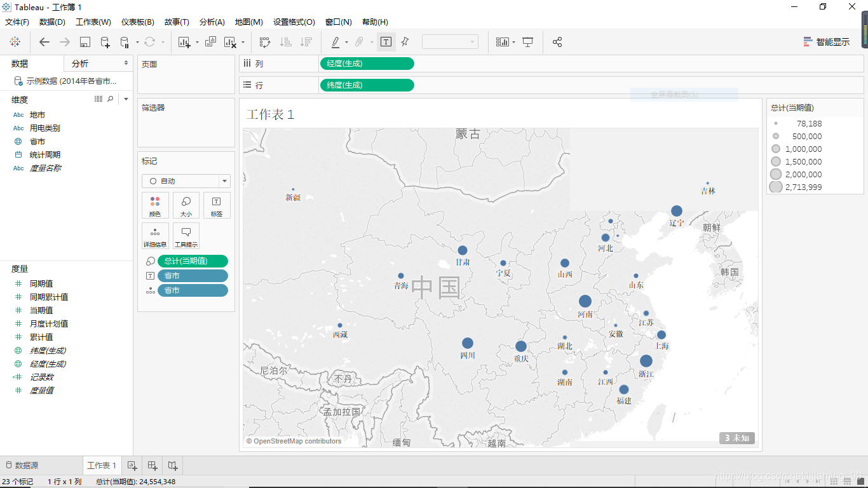Click the Sort ascending toolbar icon

[286, 42]
